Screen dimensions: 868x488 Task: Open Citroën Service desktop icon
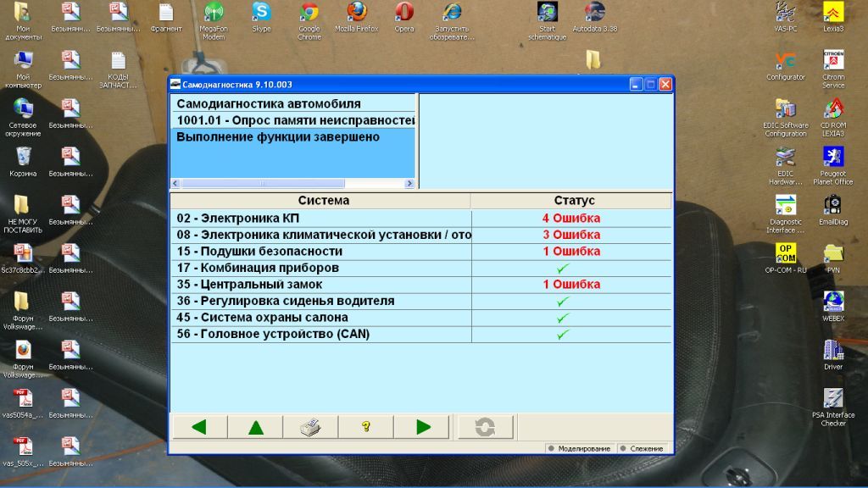833,69
